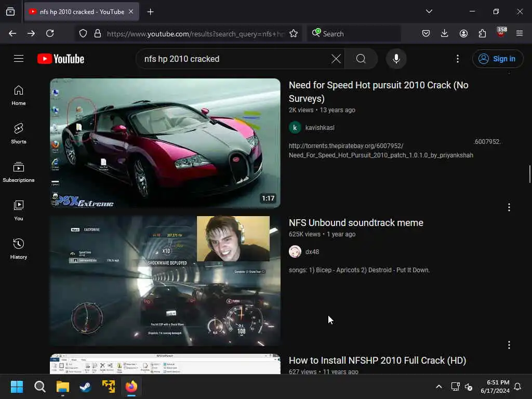Reload the page

point(50,33)
